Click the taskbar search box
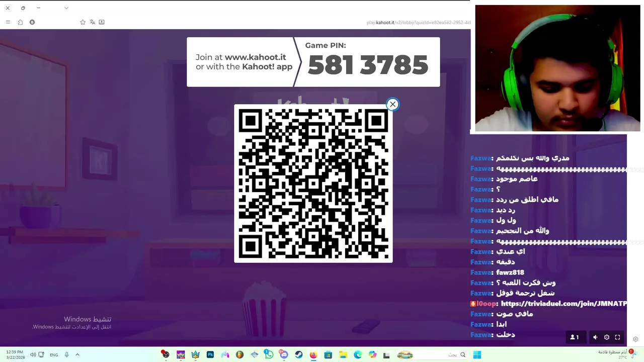 (x=434, y=354)
